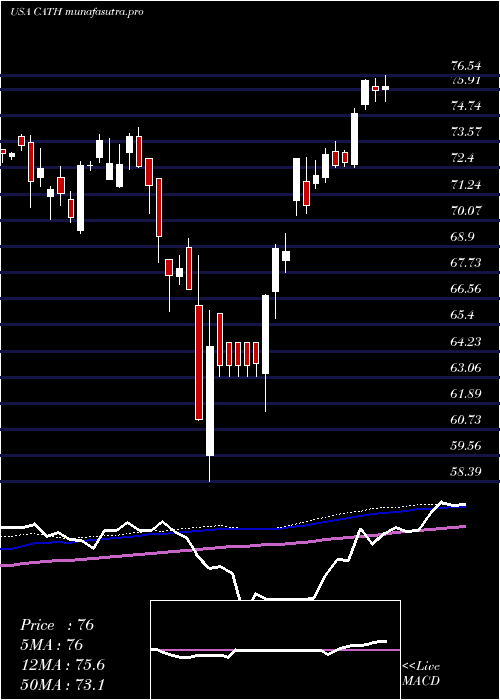Select the 60.73 price axis label
This screenshot has height=700, width=500.
(x=466, y=419)
